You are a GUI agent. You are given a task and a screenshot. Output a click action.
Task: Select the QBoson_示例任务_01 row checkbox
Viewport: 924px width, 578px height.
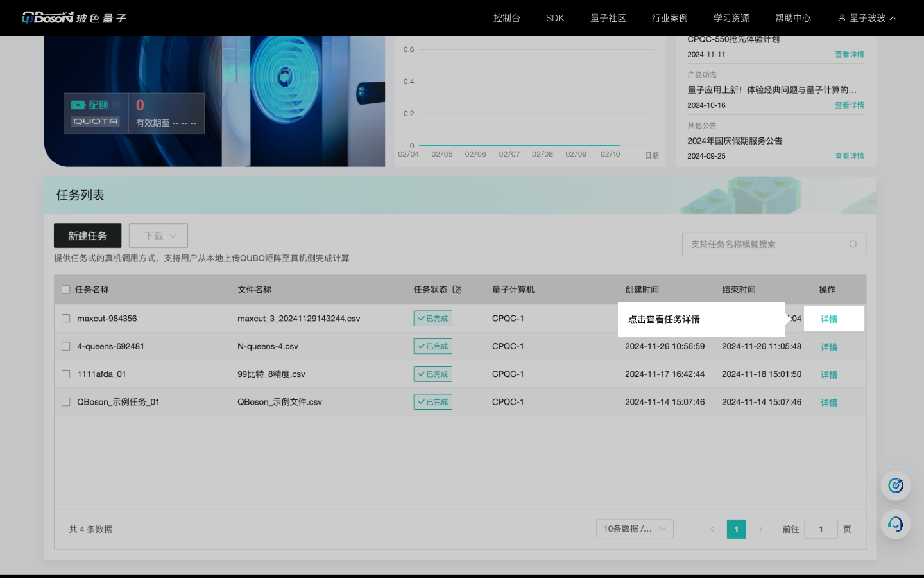point(65,402)
